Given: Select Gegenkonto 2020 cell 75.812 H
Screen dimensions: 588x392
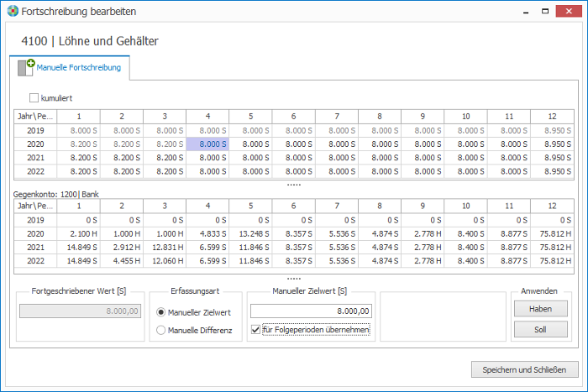Looking at the screenshot, I should pyautogui.click(x=553, y=234).
